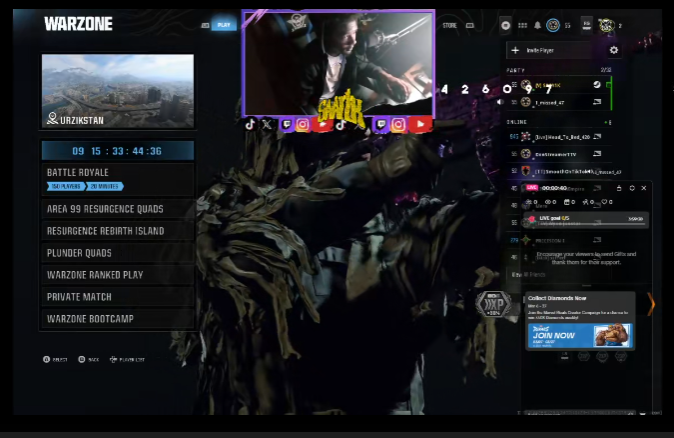Click the yellow-ringed emblem at top right

pyautogui.click(x=607, y=25)
